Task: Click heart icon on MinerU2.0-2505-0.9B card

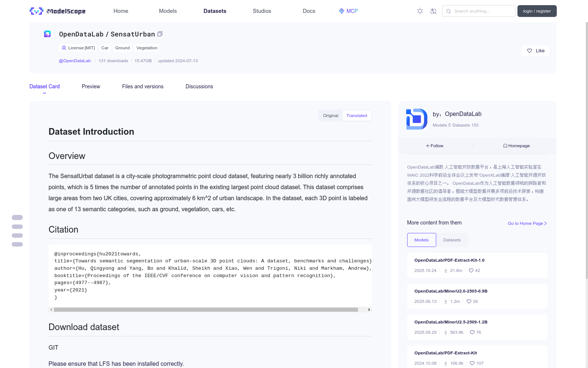Action: click(x=469, y=301)
